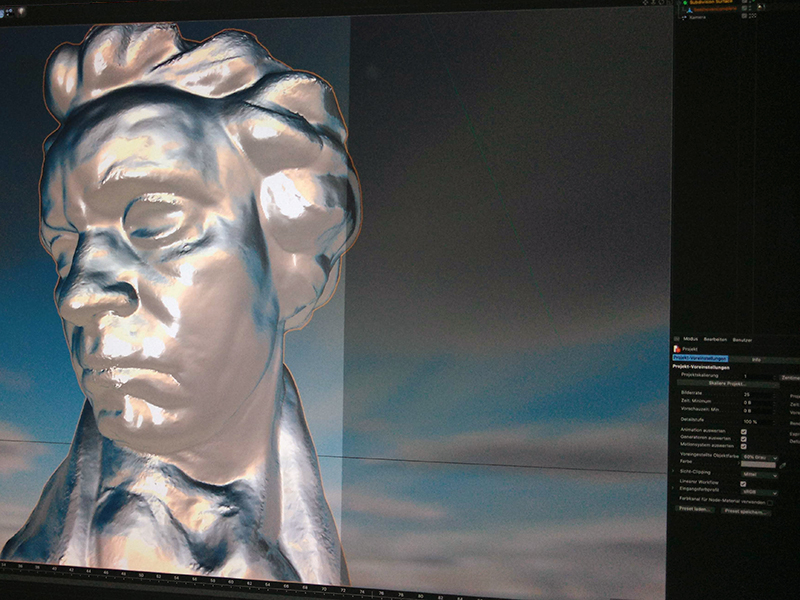Click the blue polygon object icon under Subdivision Surface

[x=688, y=10]
